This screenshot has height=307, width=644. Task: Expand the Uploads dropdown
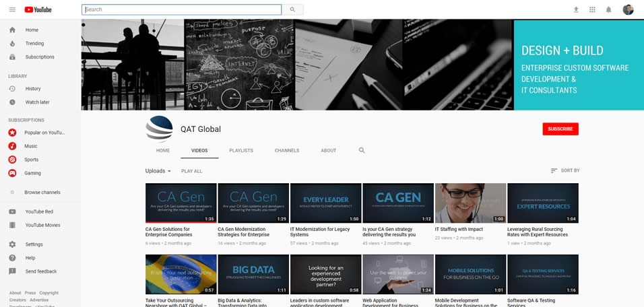[158, 171]
